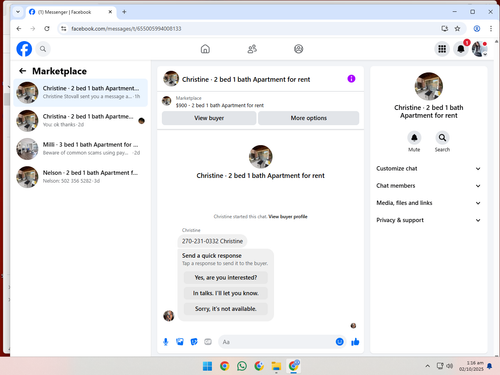The height and width of the screenshot is (375, 500).
Task: Send quick reply 'Yes, are you interested?'
Action: pyautogui.click(x=226, y=277)
